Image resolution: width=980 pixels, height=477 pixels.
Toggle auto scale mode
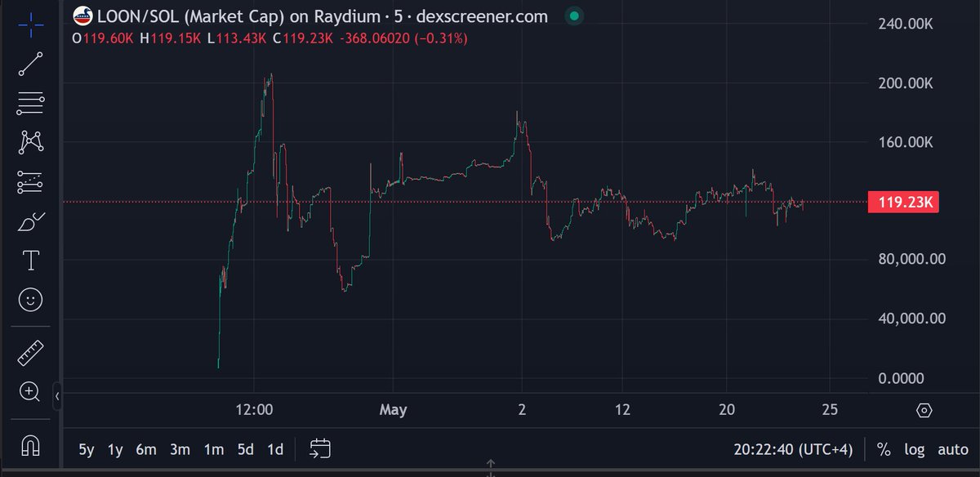[x=952, y=448]
